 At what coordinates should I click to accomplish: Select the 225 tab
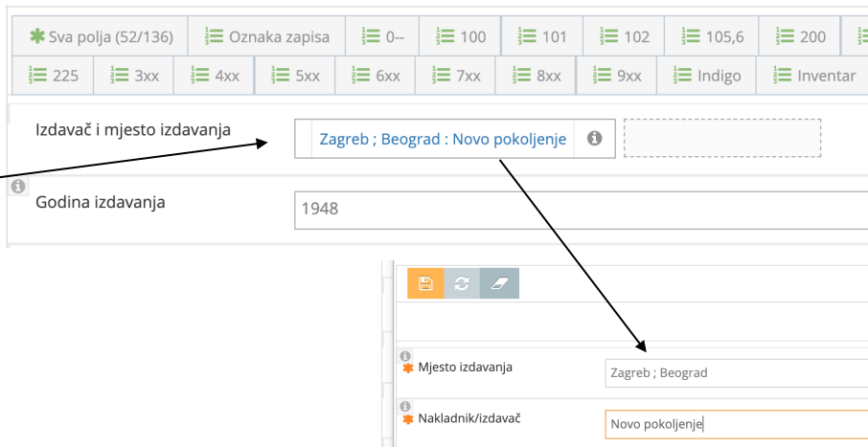[x=53, y=76]
